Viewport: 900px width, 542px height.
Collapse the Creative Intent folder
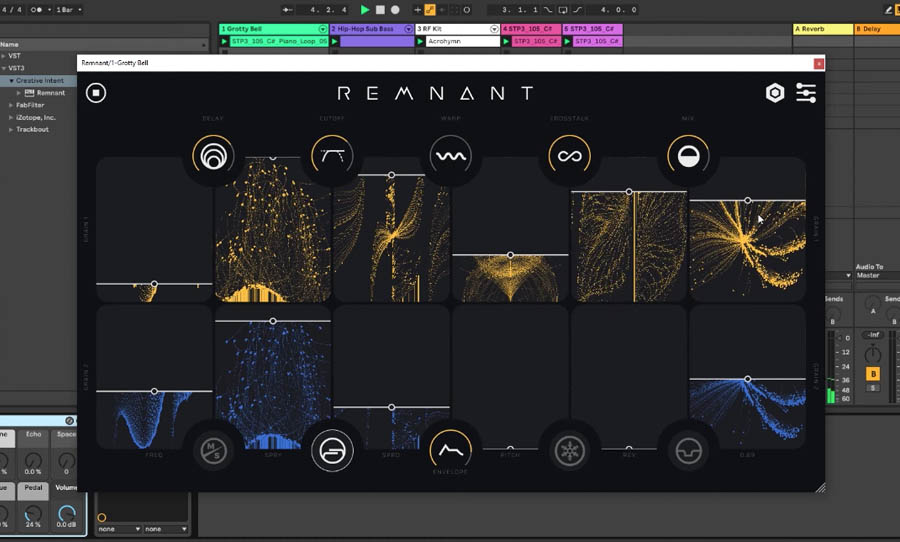[x=11, y=80]
